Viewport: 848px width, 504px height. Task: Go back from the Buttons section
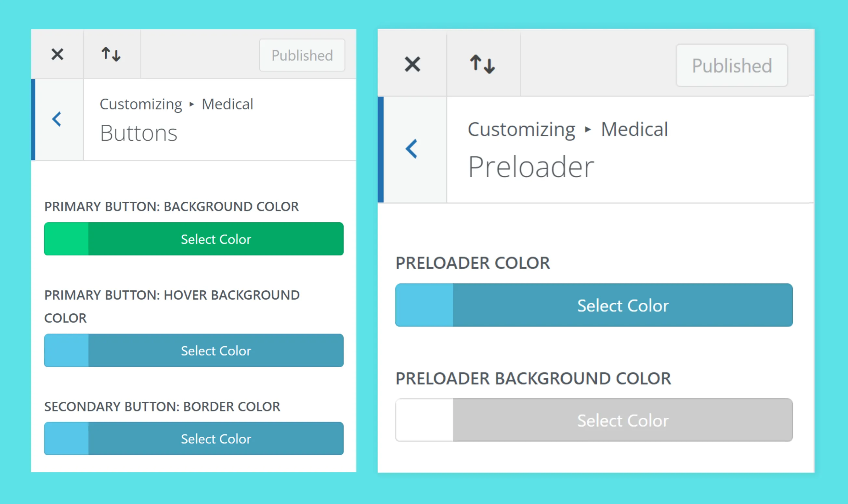[x=57, y=119]
